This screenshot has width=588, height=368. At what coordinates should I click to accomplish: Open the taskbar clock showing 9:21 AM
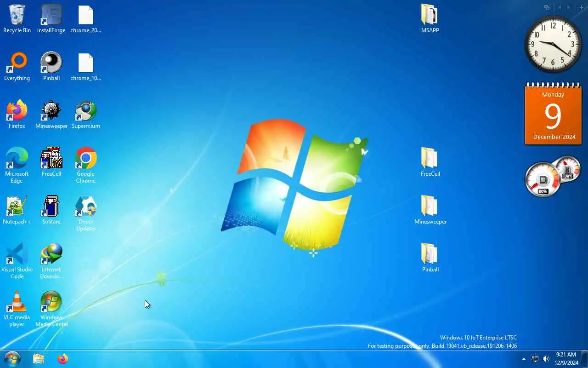click(566, 359)
